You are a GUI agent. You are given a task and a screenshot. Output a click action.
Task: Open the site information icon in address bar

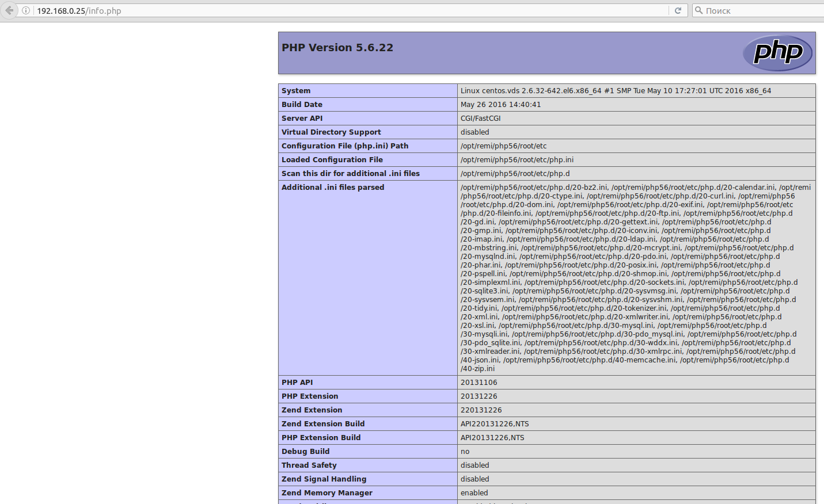(26, 10)
